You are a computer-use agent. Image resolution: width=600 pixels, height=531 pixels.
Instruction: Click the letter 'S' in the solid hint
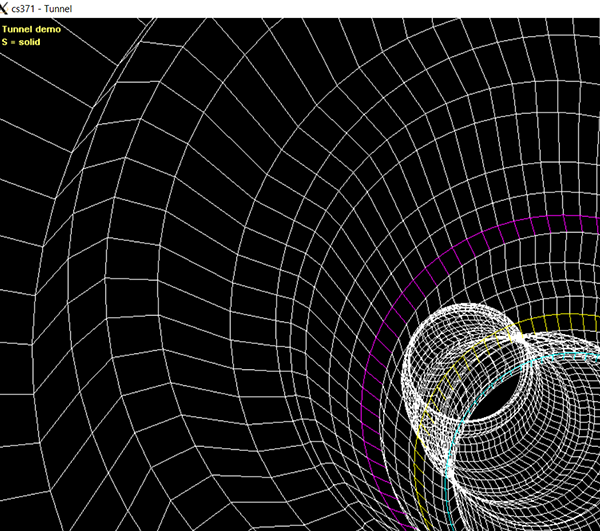(x=6, y=42)
